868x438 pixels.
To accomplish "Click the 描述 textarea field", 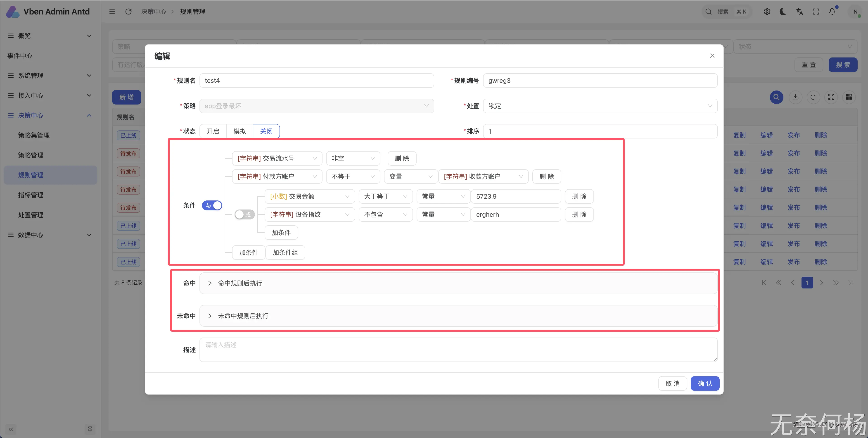I will click(458, 350).
